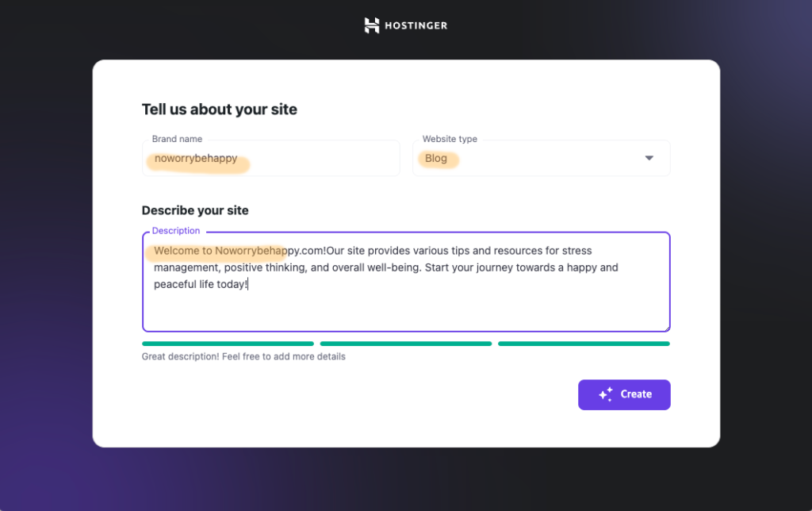Click the 'Tell us about your site' heading

click(220, 109)
